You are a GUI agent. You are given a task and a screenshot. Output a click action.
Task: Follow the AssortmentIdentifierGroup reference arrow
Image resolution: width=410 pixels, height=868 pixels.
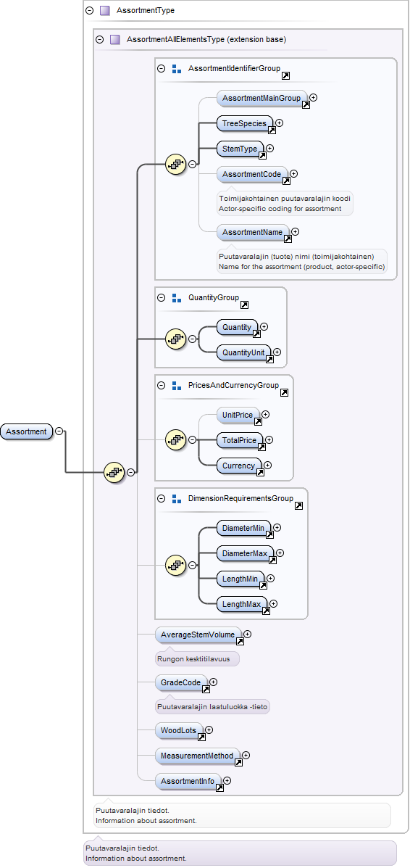click(x=286, y=76)
